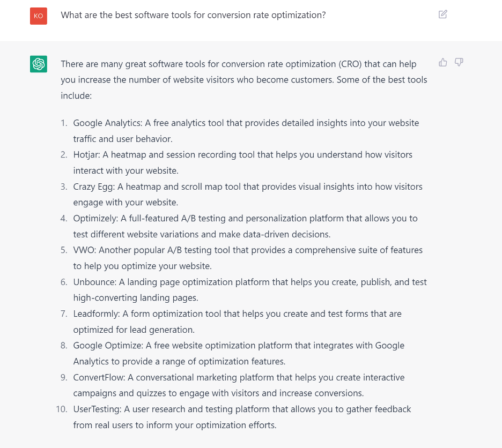This screenshot has width=502, height=448.
Task: Click the number 1 list marker
Action: click(64, 123)
